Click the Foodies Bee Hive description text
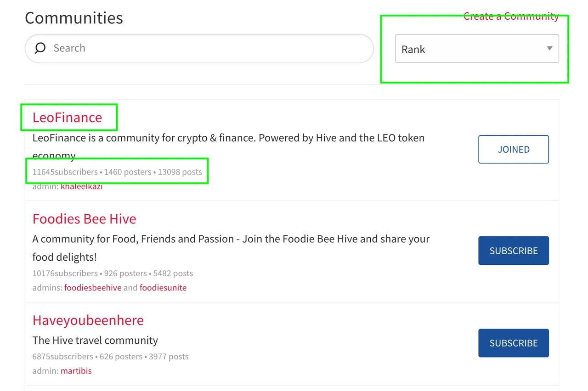588x391 pixels. click(231, 248)
